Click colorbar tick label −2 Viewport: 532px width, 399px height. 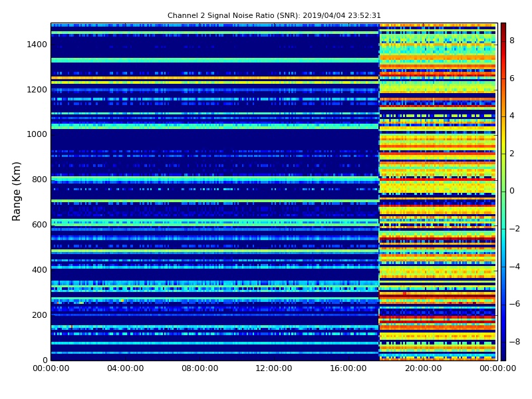[x=515, y=229]
